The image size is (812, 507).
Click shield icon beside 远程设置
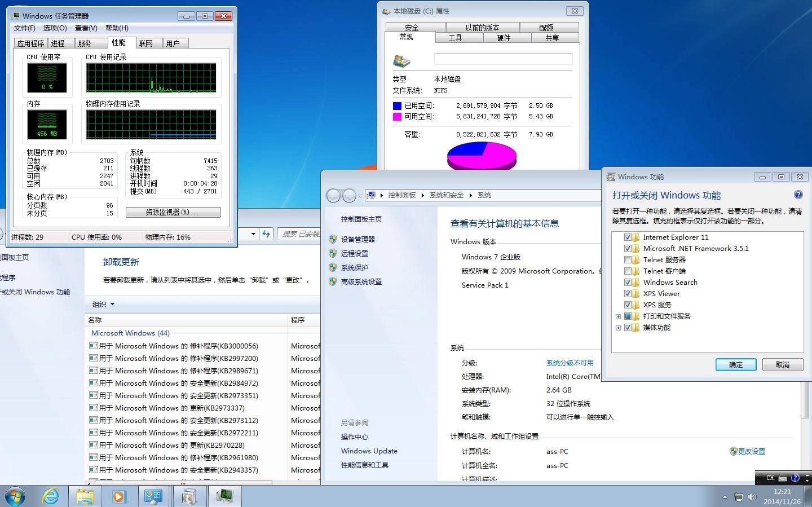[x=333, y=253]
